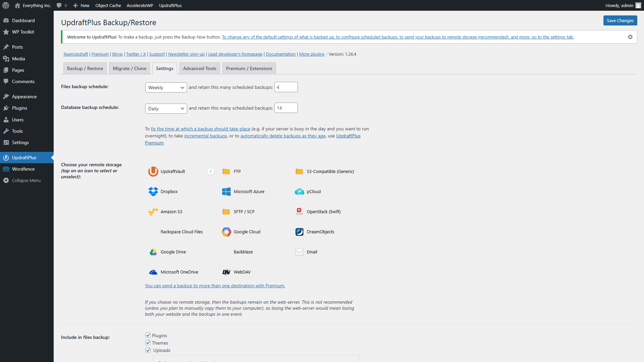Open AccelerateWP in the admin bar
The width and height of the screenshot is (644, 362).
[140, 5]
